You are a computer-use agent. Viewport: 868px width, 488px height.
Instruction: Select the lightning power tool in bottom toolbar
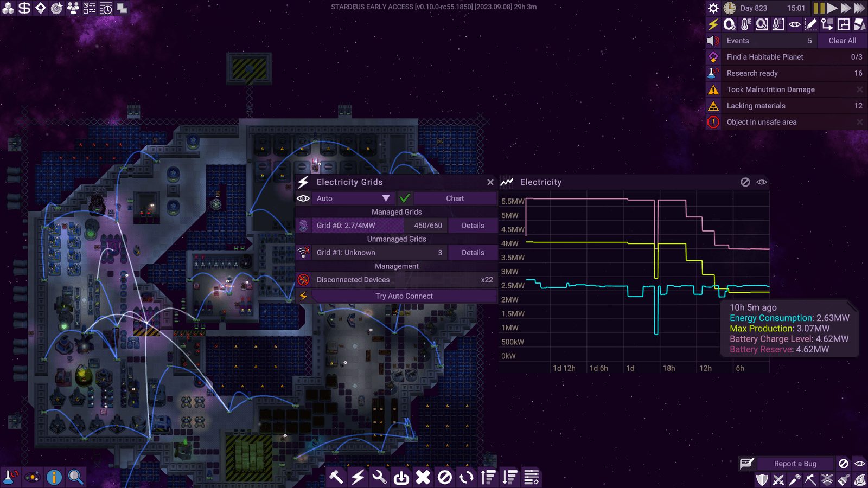tap(358, 477)
